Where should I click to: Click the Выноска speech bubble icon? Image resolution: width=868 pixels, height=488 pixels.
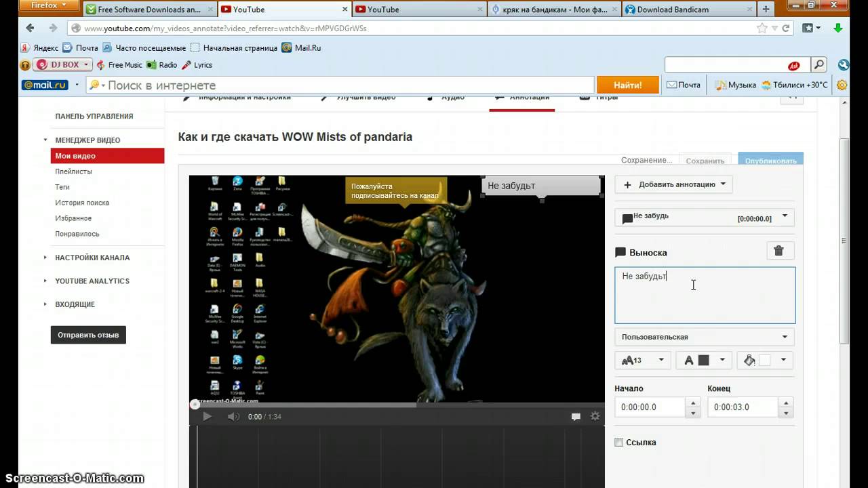[x=620, y=252]
